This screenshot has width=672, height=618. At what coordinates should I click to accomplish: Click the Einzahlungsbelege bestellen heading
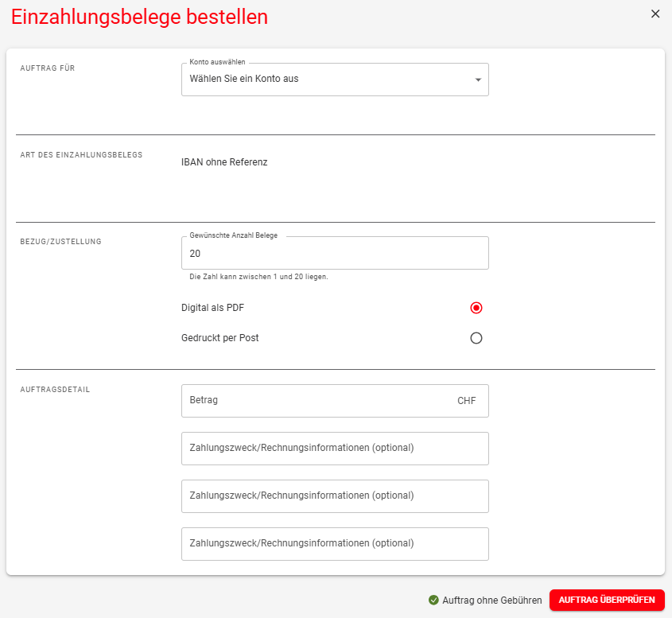coord(139,17)
